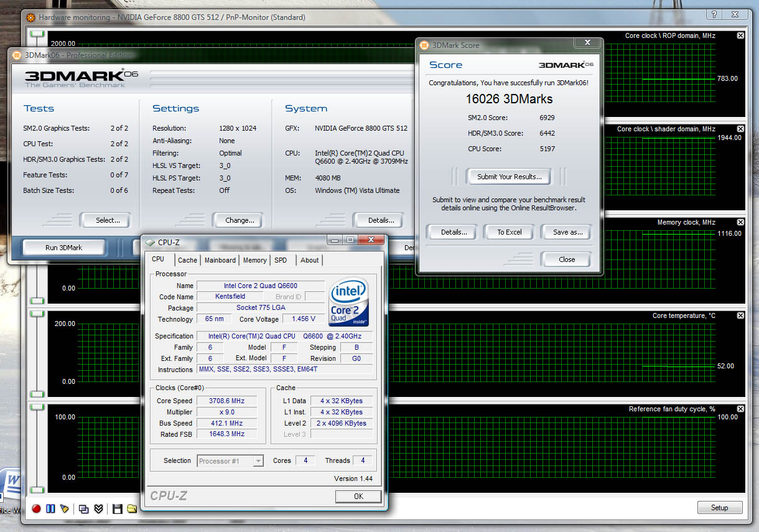Click the Core Speed field showing 3708.6 MHz
Image resolution: width=759 pixels, height=532 pixels.
(226, 401)
